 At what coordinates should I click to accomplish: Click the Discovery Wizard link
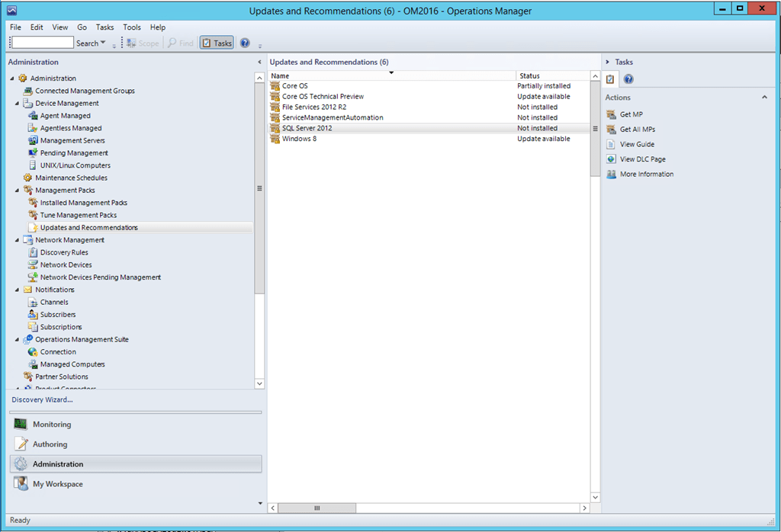pos(43,399)
